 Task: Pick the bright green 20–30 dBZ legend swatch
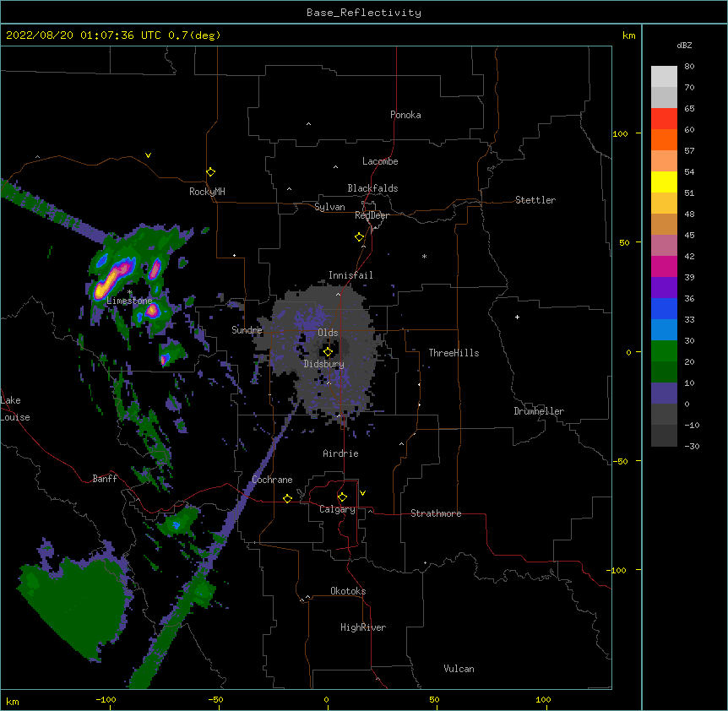664,351
